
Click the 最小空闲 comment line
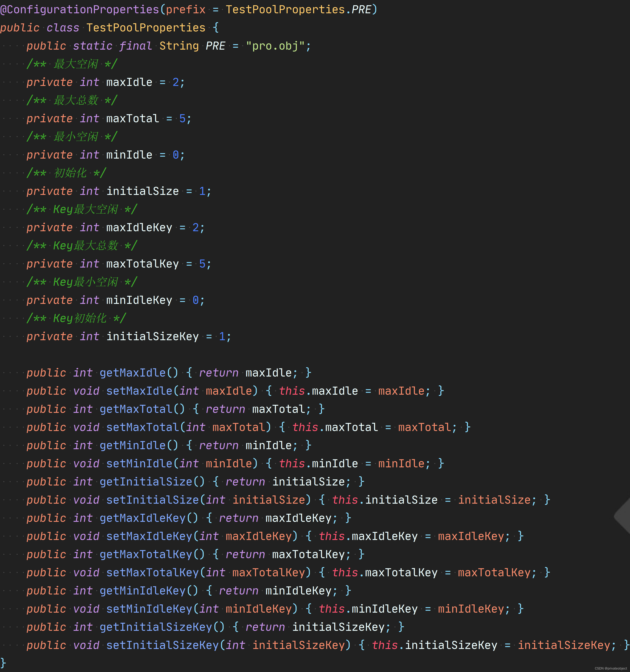point(72,137)
